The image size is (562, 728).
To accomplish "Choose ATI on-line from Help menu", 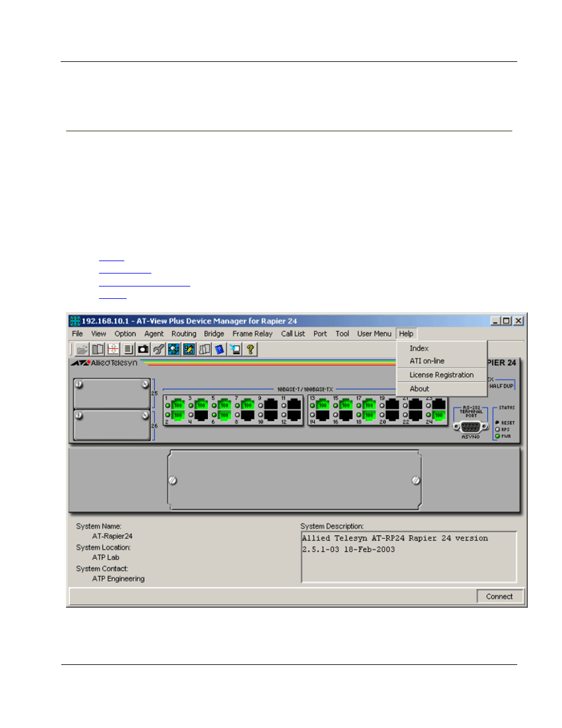I will [x=442, y=361].
